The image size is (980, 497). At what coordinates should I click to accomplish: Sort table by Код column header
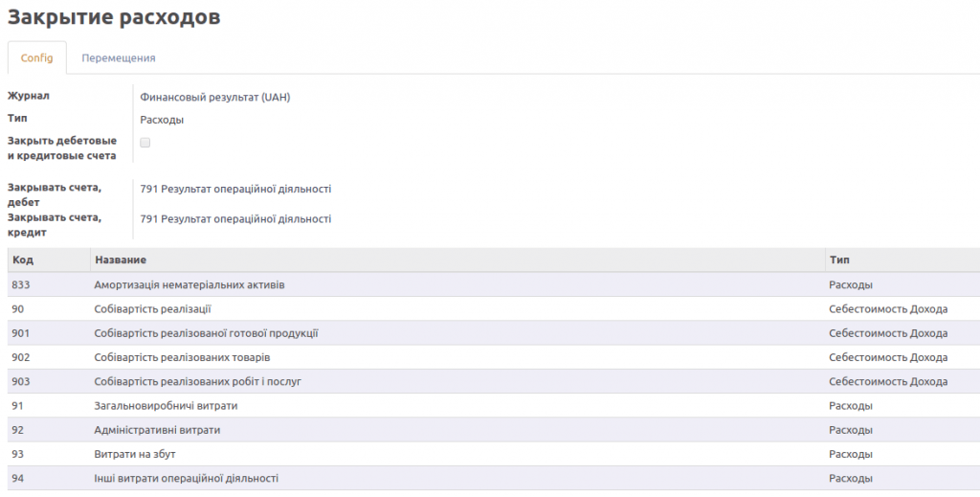pyautogui.click(x=23, y=260)
